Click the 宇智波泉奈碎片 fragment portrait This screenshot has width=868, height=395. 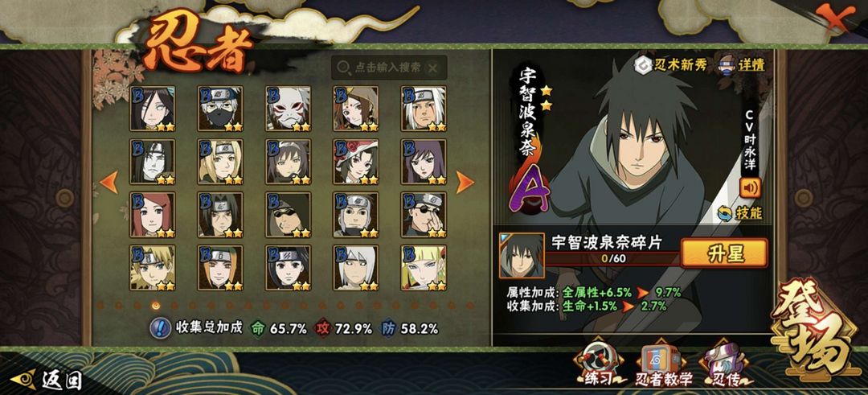(x=522, y=255)
